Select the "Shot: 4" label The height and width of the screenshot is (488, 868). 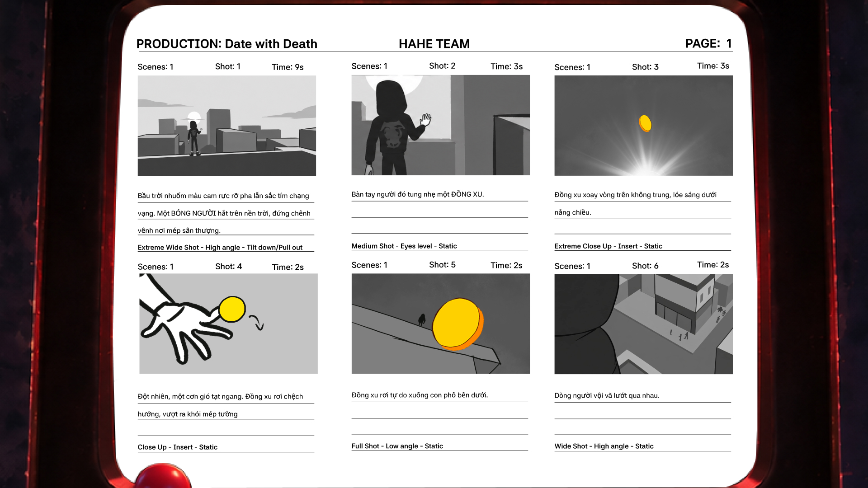click(x=228, y=267)
